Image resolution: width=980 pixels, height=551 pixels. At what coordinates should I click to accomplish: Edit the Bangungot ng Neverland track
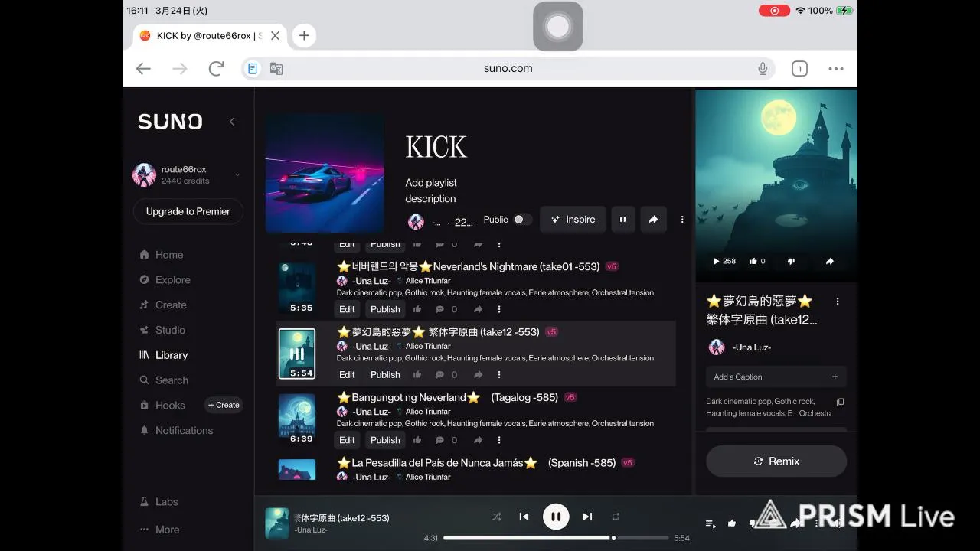coord(347,440)
